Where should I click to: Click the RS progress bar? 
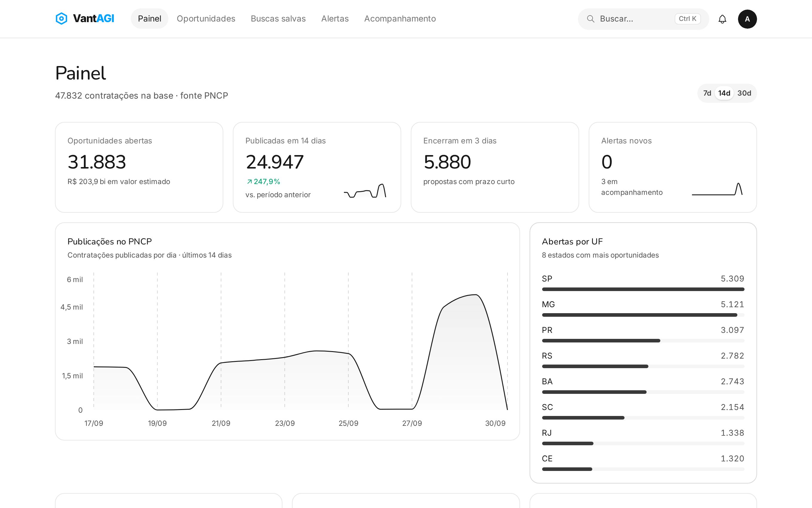(x=643, y=366)
